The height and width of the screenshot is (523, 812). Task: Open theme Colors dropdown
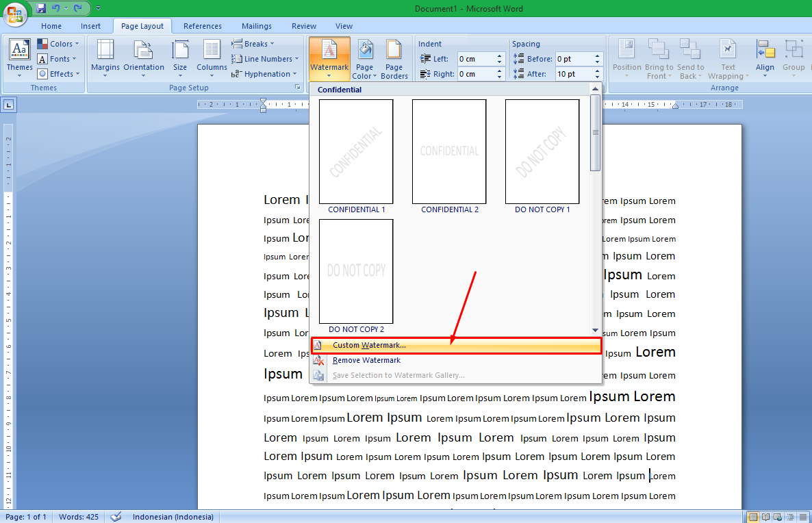coord(58,44)
